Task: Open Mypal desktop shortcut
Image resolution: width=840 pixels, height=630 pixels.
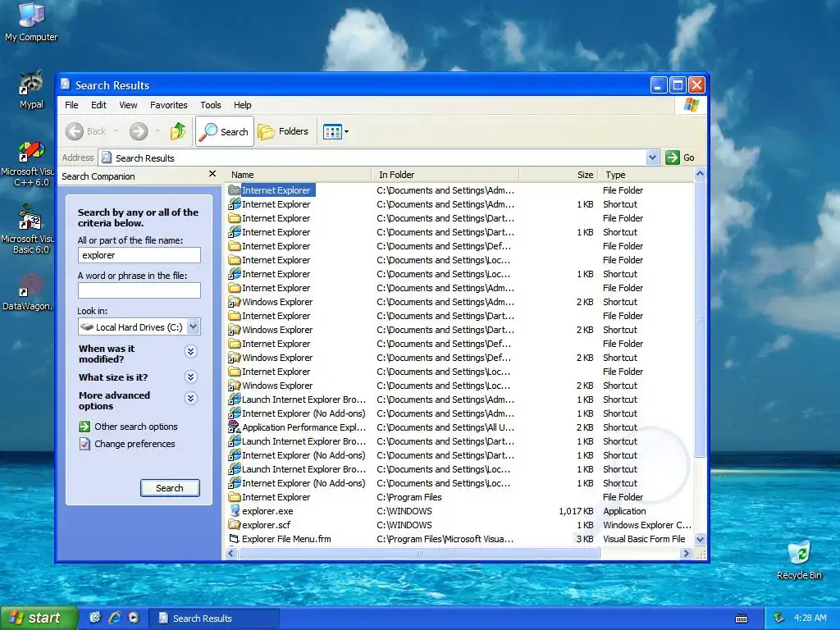Action: [31, 89]
